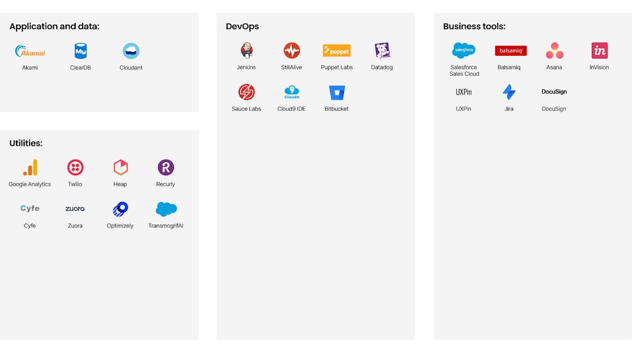Click the "DevOps" section heading
Image resolution: width=644 pixels, height=356 pixels.
tap(242, 26)
